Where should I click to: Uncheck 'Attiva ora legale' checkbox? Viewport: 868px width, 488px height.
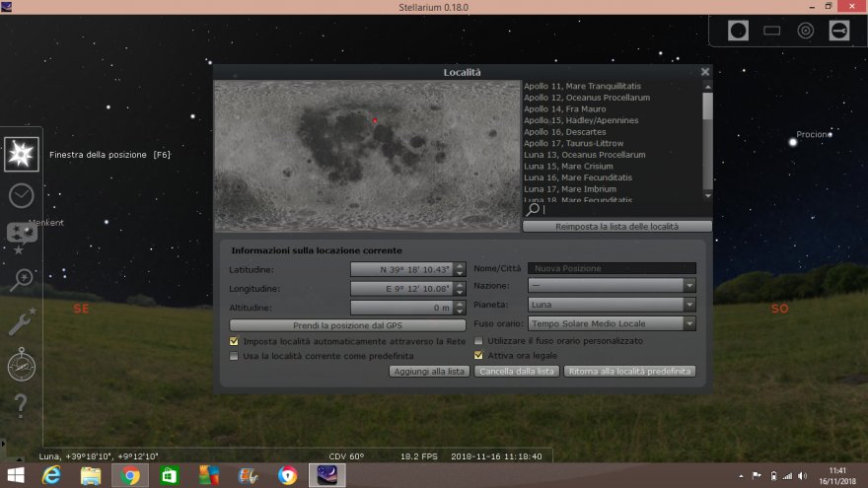coord(479,356)
